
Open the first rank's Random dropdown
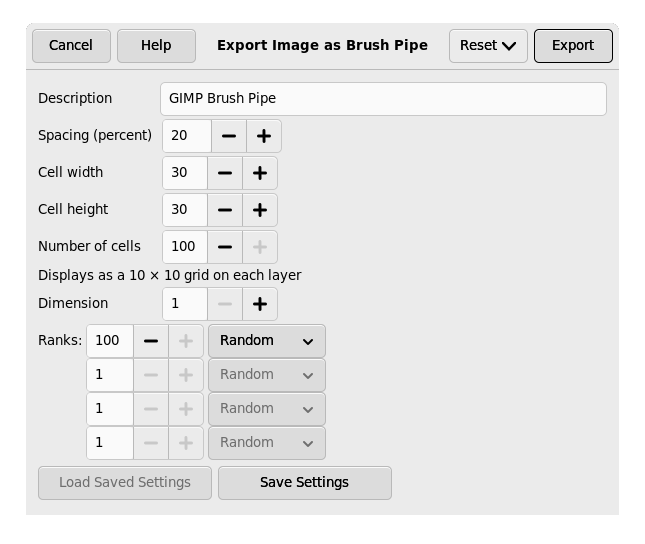pos(266,341)
